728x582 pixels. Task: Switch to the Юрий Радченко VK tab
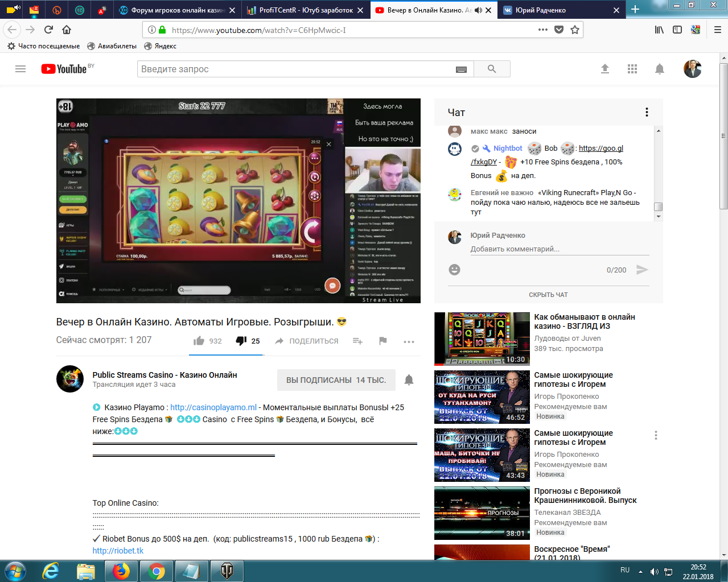[x=561, y=10]
